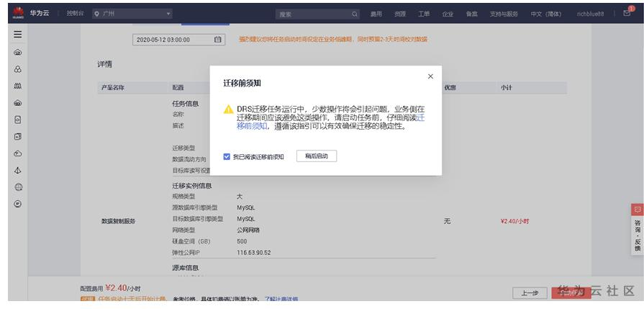The width and height of the screenshot is (644, 309).
Task: Click the 源库信息 section heading
Action: [185, 267]
